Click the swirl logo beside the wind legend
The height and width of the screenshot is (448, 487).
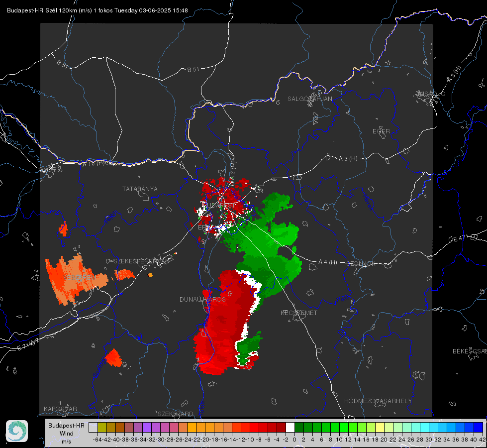click(x=17, y=431)
